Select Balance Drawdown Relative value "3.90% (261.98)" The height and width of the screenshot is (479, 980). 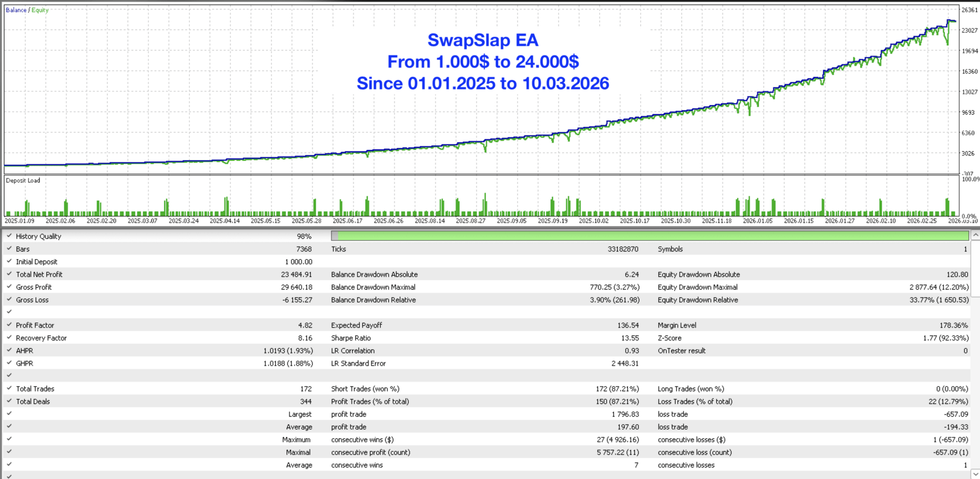click(615, 300)
